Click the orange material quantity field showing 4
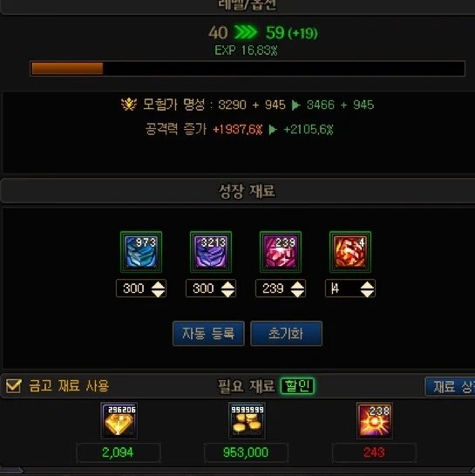Viewport: 475px width, 476px height. pos(350,289)
